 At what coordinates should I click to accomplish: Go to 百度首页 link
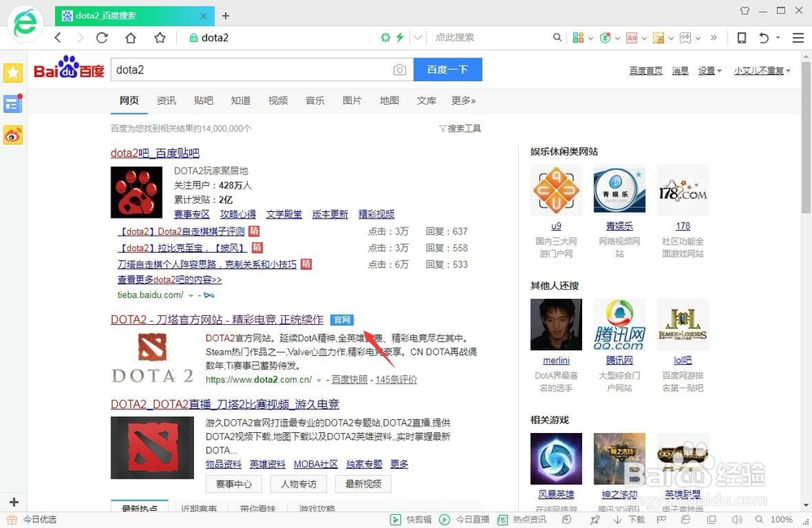click(x=646, y=71)
